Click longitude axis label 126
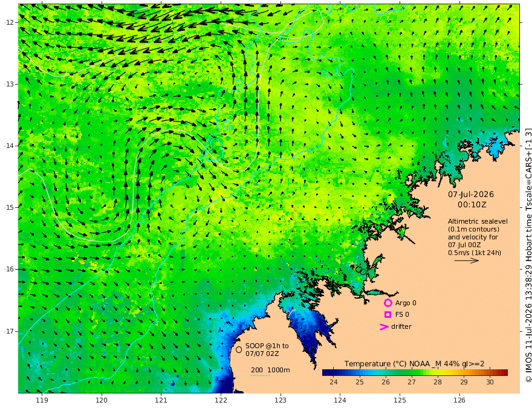 [459, 400]
